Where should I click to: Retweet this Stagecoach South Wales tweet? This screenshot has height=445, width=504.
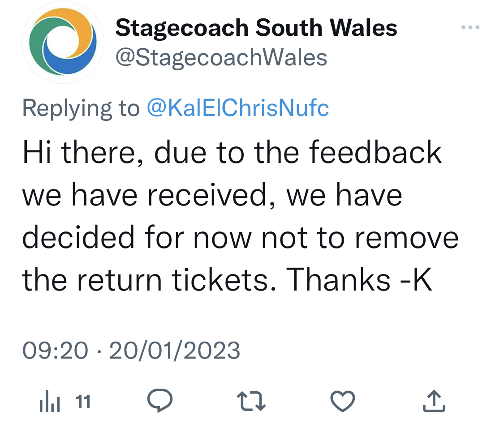251,401
